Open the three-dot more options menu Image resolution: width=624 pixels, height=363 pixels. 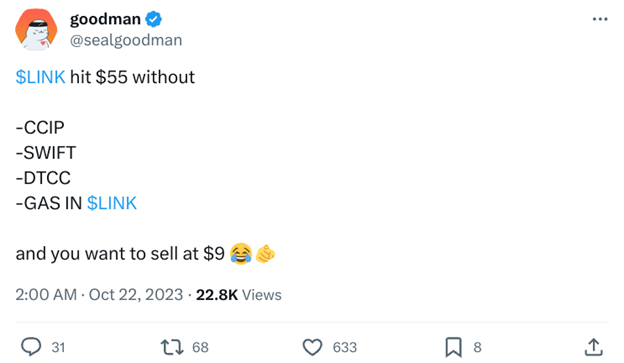(600, 19)
